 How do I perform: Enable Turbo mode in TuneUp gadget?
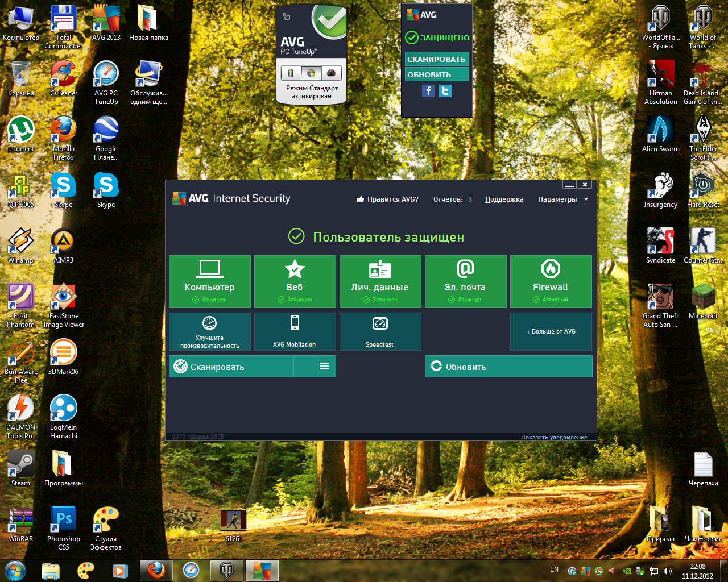331,73
